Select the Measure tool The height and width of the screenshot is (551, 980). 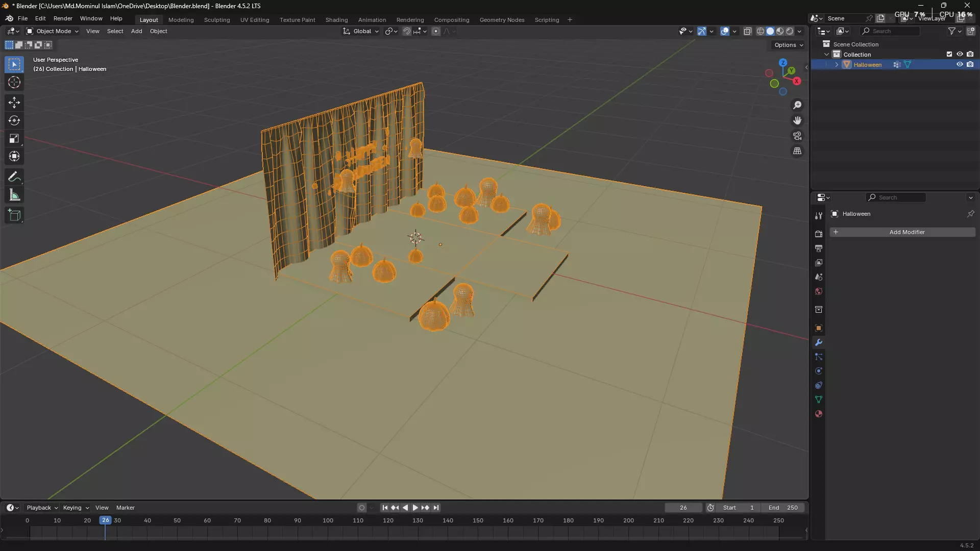pos(14,195)
